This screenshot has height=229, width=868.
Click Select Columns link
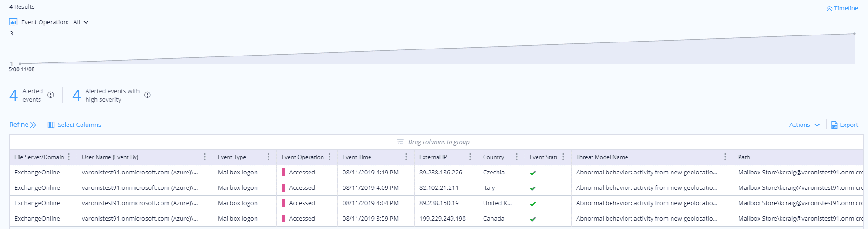[x=79, y=125]
